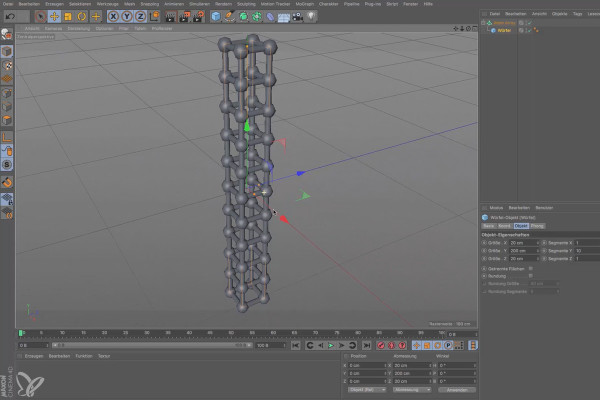Click the Enable Axis L-shaped icon
Screen dimensions: 600x400
pyautogui.click(x=7, y=137)
